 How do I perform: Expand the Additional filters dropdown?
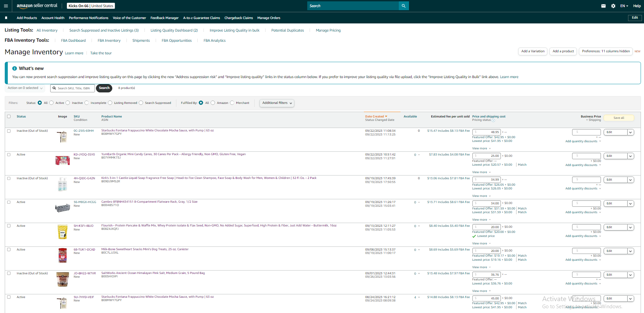point(277,103)
